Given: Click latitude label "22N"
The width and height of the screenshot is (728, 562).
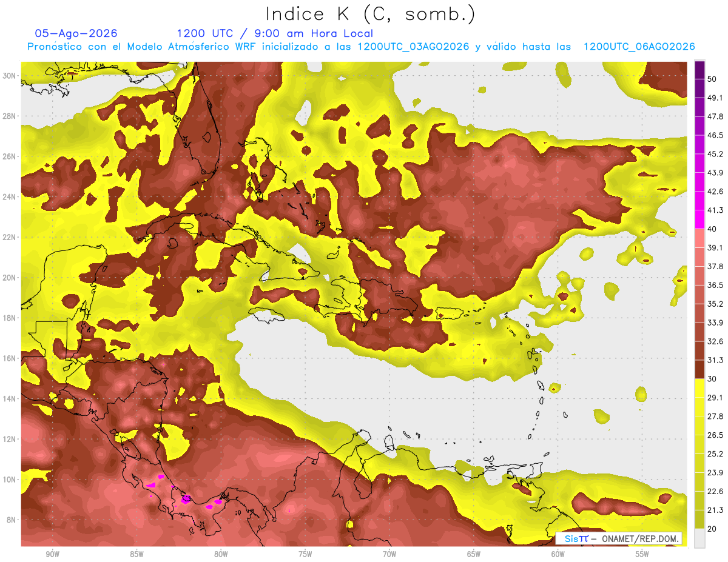Looking at the screenshot, I should 10,237.
